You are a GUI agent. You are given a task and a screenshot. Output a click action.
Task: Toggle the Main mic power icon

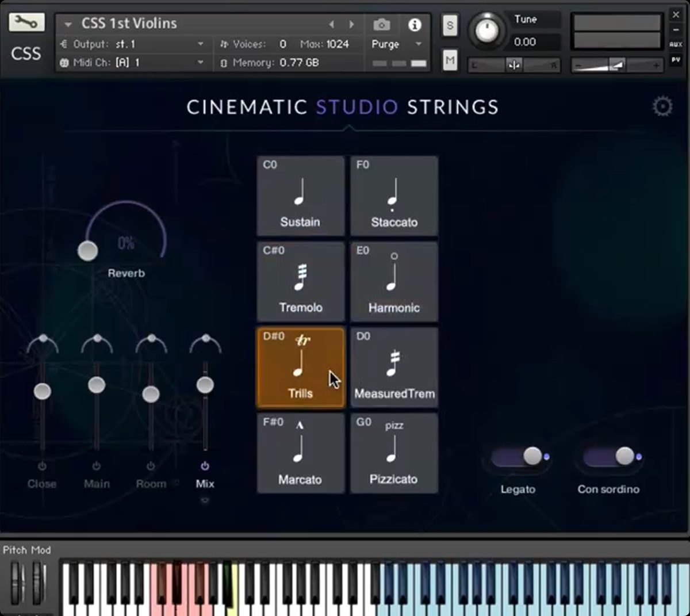coord(96,466)
